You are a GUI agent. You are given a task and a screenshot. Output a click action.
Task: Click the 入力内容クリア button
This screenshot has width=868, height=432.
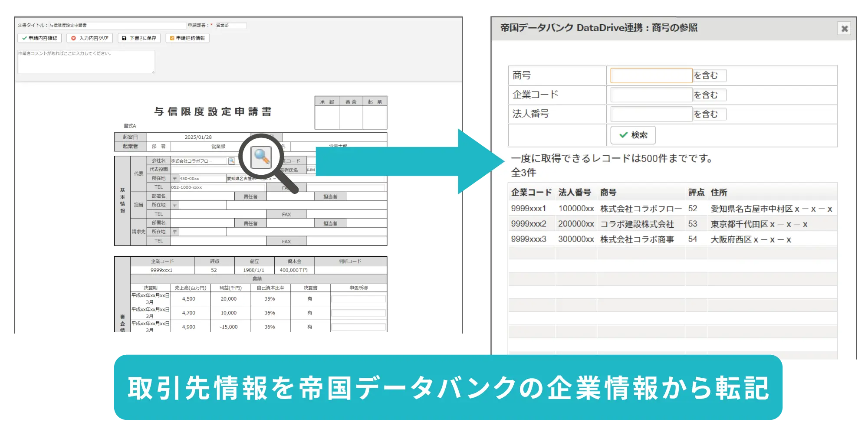click(90, 38)
